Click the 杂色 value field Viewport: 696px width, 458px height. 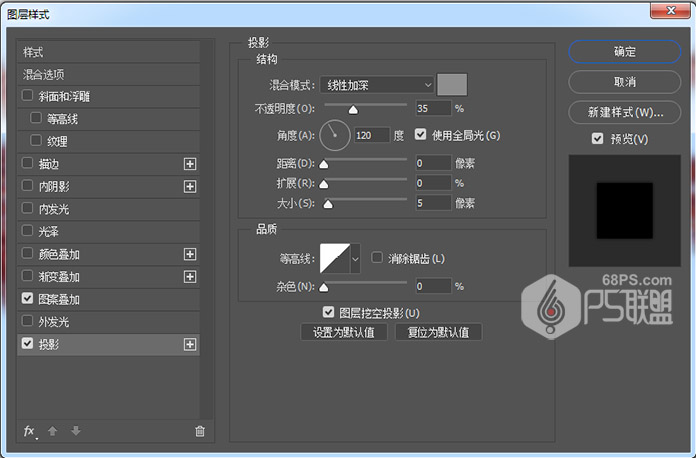coord(433,286)
